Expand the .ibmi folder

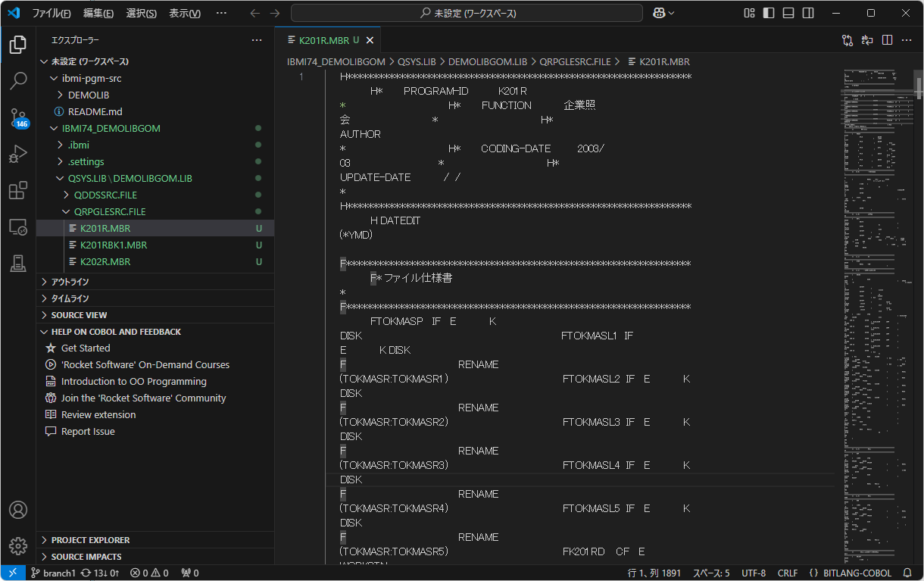click(x=155, y=145)
